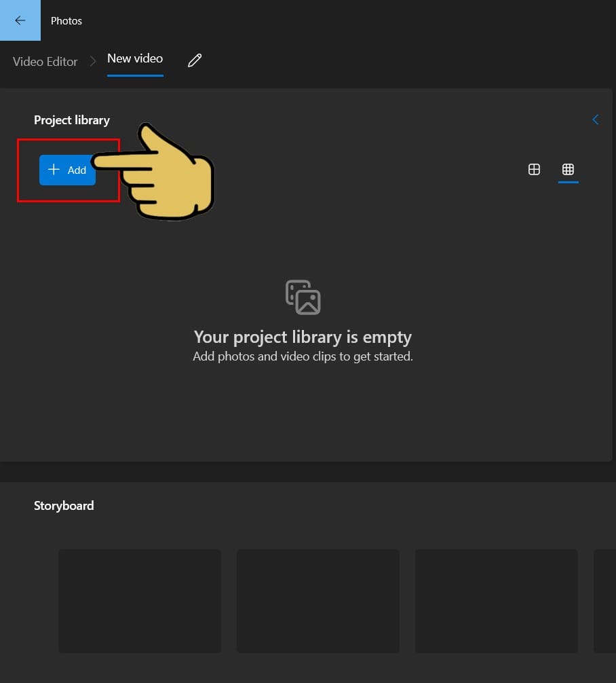This screenshot has height=683, width=616.
Task: Switch to the medium thumbnails grid view
Action: [534, 169]
